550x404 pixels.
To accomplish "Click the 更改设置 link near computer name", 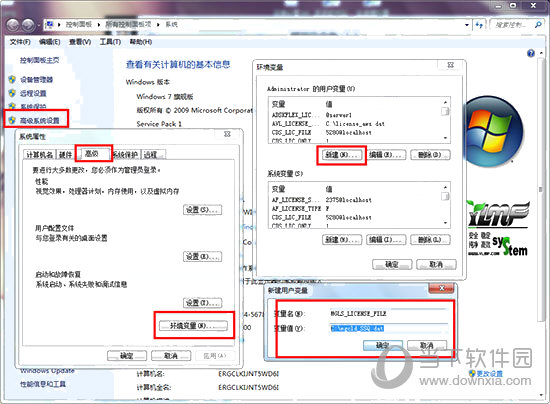I will pyautogui.click(x=489, y=374).
